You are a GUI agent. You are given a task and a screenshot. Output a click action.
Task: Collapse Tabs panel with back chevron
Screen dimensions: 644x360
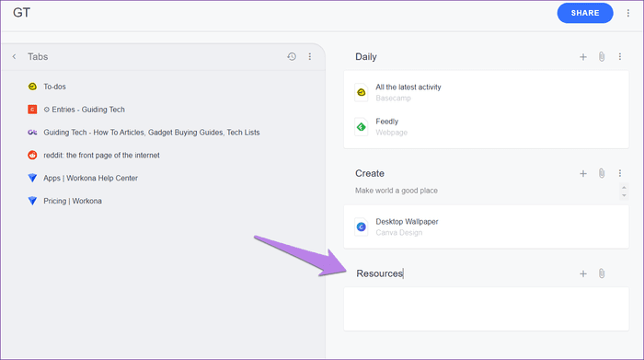(14, 57)
